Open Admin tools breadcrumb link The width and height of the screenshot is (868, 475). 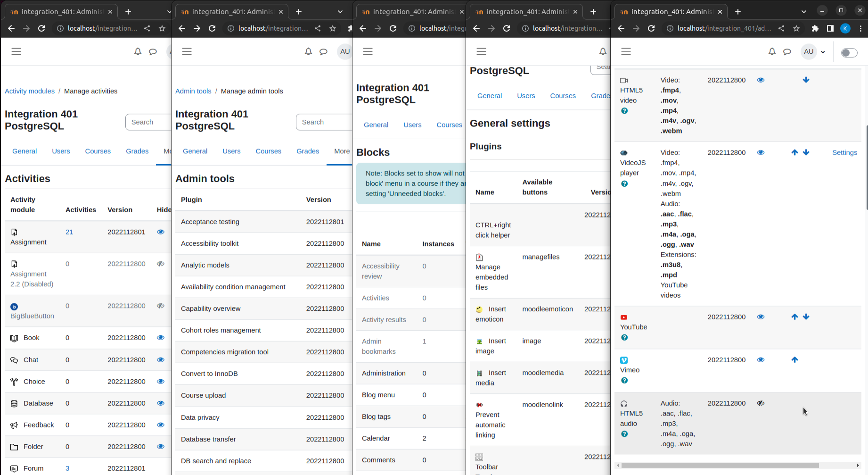pyautogui.click(x=193, y=91)
